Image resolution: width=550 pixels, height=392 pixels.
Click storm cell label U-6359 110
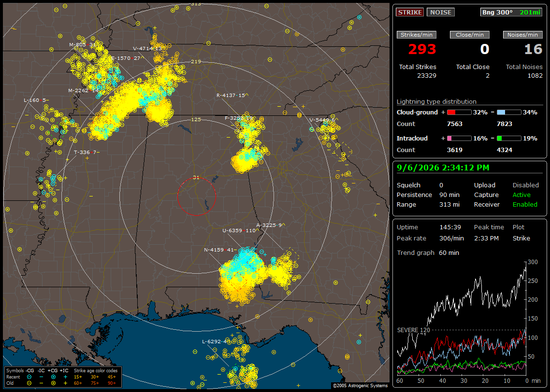[240, 230]
